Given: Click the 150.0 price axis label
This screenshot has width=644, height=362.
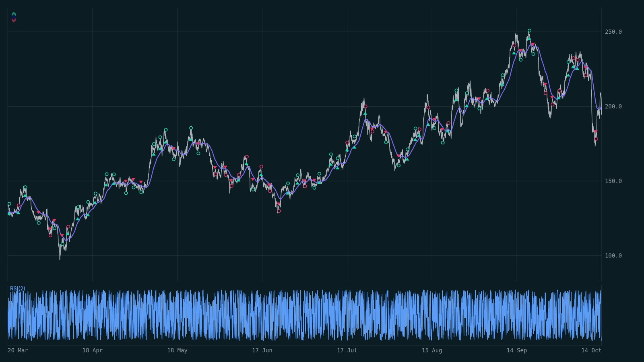Looking at the screenshot, I should (x=613, y=181).
